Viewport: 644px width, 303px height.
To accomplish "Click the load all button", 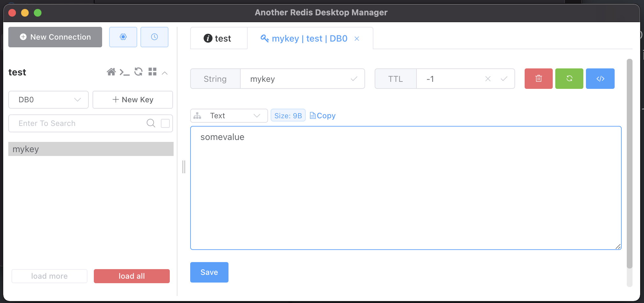I will pyautogui.click(x=132, y=276).
